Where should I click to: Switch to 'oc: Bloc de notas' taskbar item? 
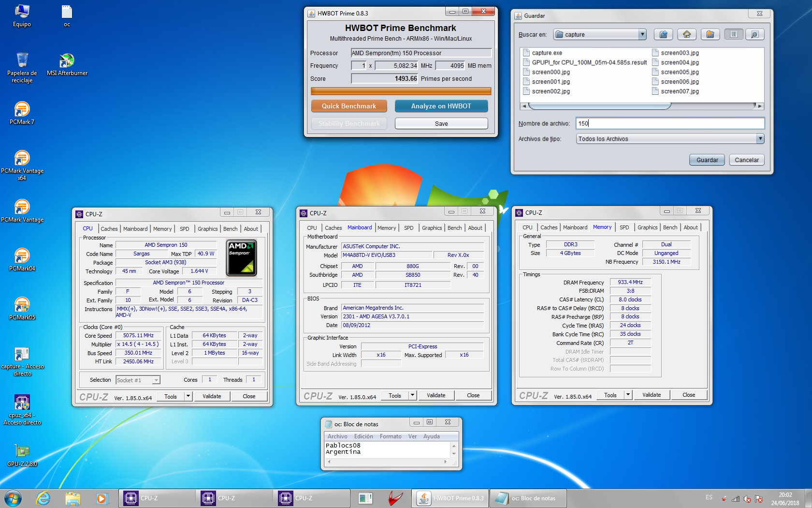coord(528,498)
